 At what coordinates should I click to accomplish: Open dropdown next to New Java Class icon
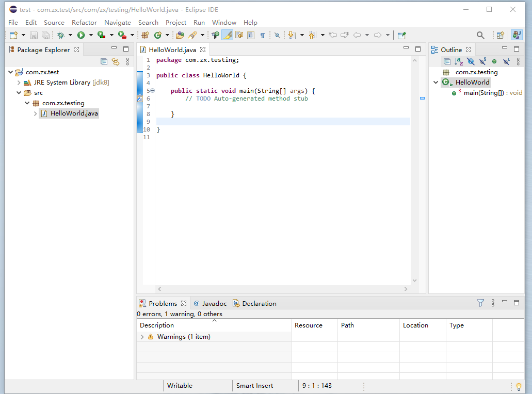point(167,35)
